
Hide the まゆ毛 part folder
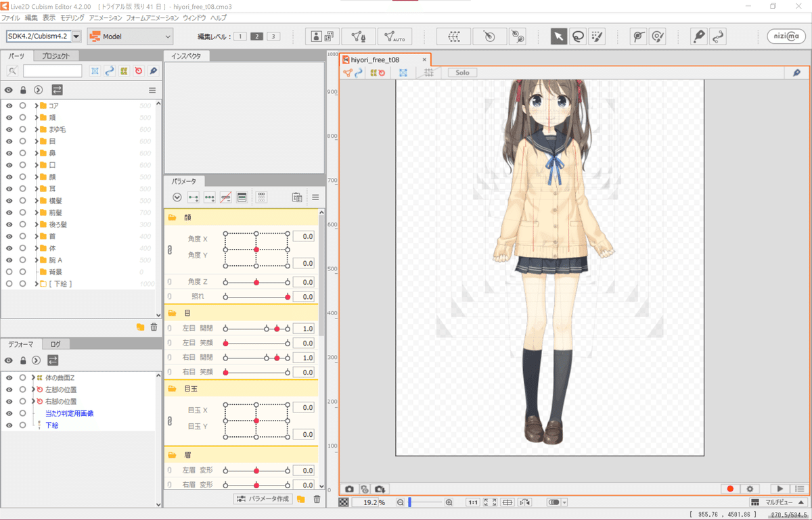(x=9, y=129)
